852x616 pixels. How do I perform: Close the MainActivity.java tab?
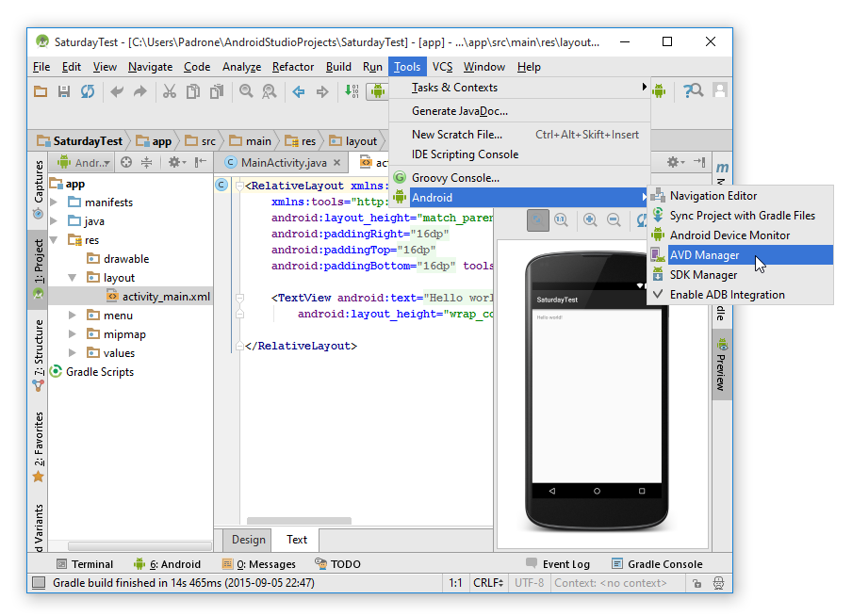(336, 162)
